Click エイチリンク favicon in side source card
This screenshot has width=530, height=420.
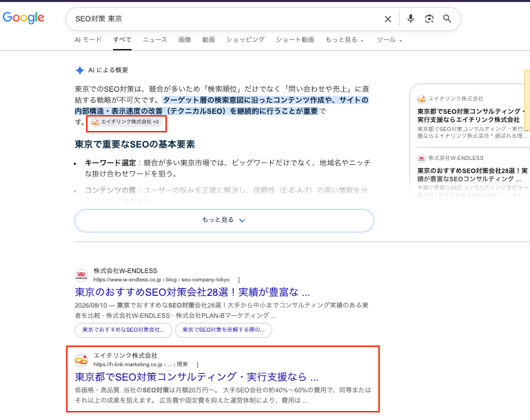click(421, 99)
